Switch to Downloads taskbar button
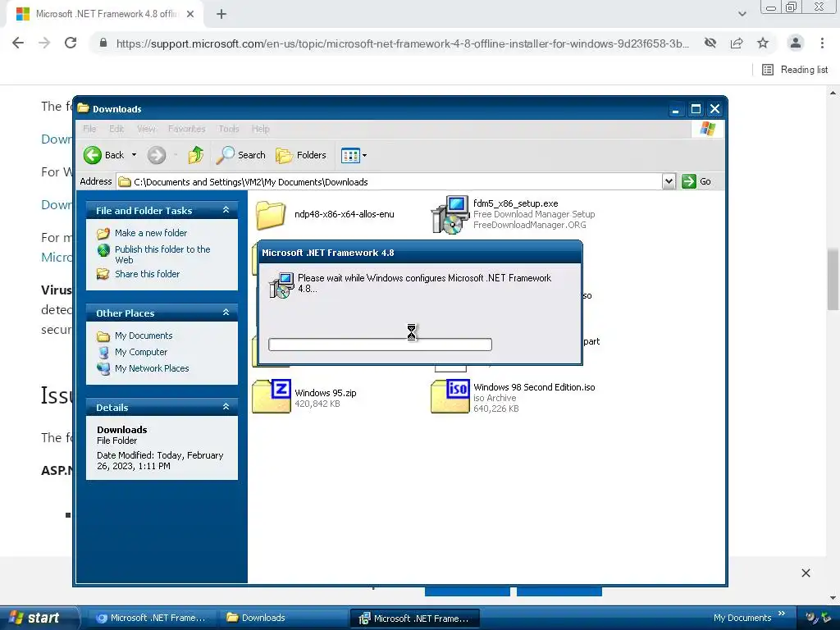The height and width of the screenshot is (630, 840). point(283,618)
